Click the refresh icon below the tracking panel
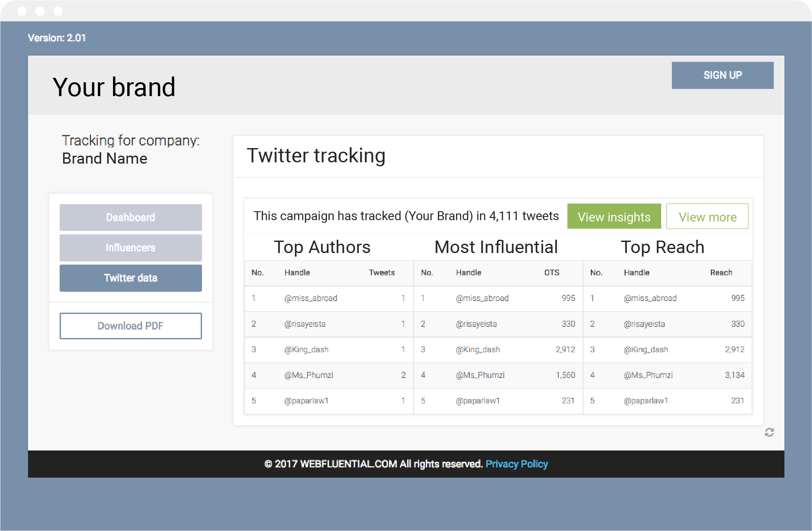812x531 pixels. 769,432
